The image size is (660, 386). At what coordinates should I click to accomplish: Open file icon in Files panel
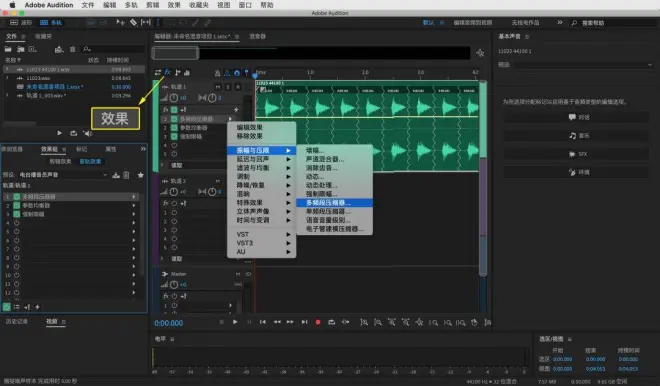pos(8,49)
